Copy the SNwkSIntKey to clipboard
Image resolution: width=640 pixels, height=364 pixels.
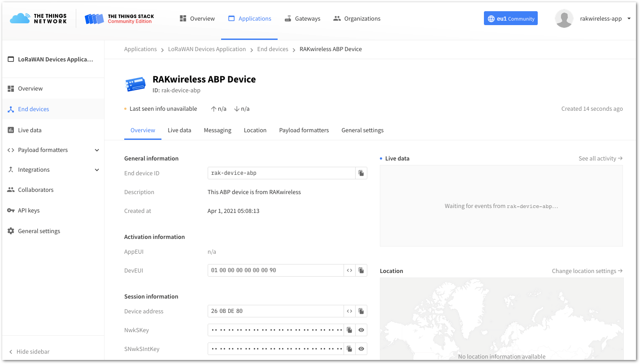(x=349, y=349)
